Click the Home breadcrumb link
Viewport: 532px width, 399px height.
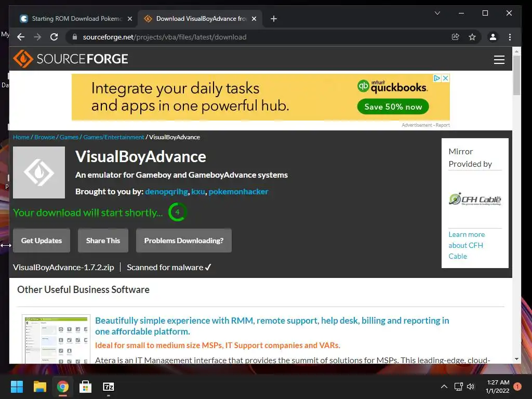pos(21,137)
